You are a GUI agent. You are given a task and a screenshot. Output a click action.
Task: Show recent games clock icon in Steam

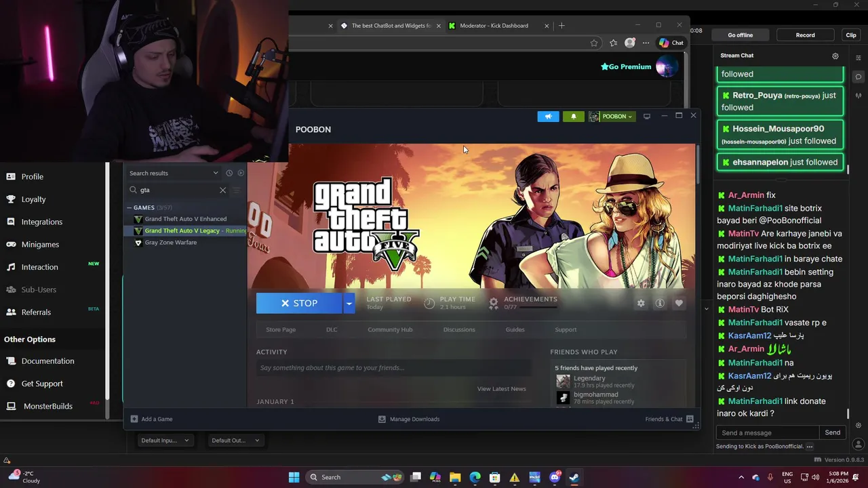(x=229, y=173)
